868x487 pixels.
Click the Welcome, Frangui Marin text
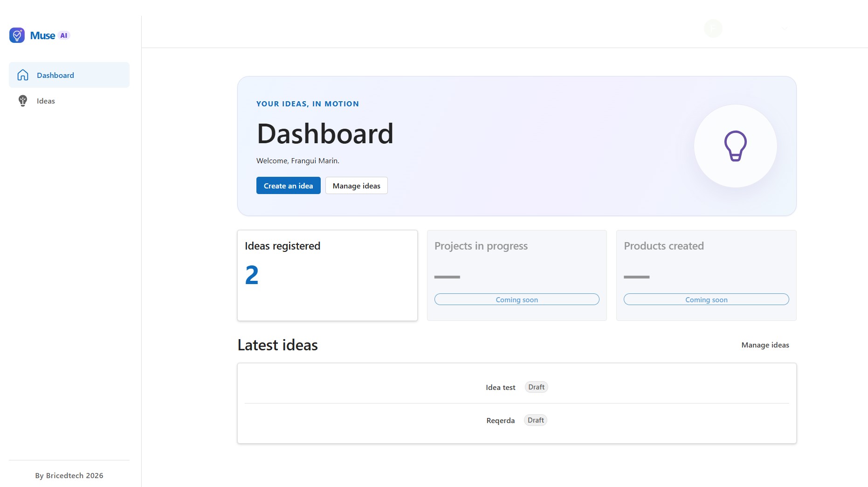coord(298,161)
